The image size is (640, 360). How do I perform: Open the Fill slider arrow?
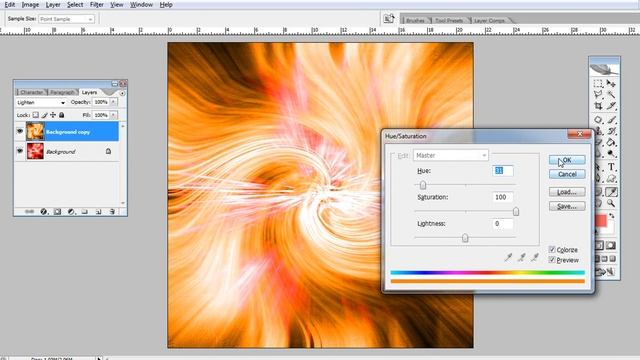click(113, 115)
